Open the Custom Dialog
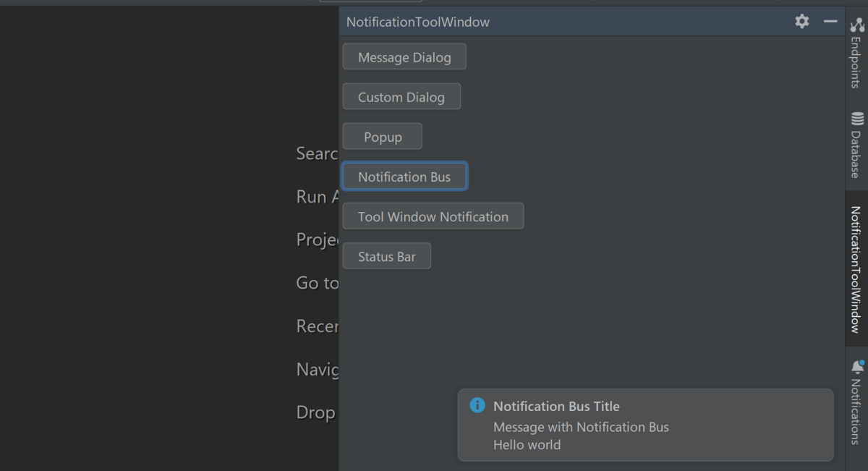 coord(401,97)
